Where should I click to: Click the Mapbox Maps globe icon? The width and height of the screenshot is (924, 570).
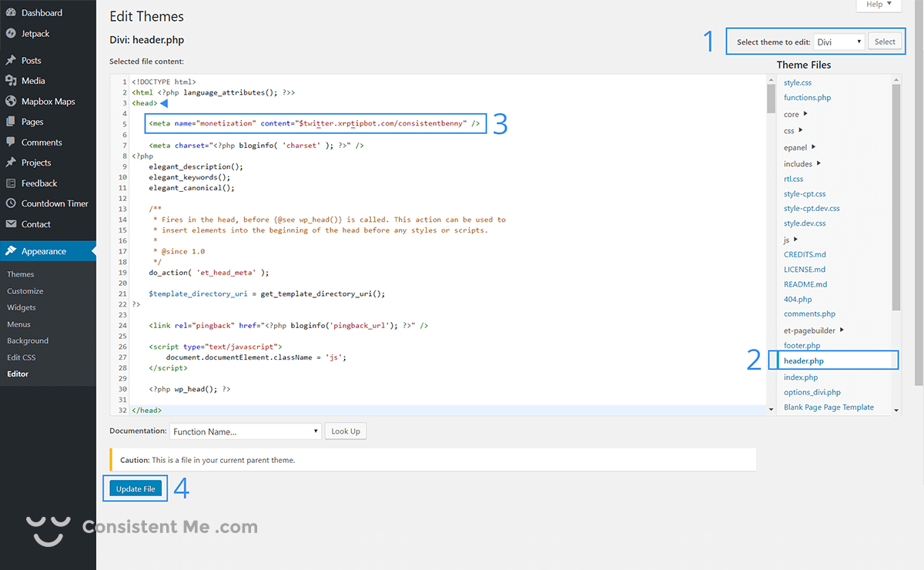click(11, 101)
